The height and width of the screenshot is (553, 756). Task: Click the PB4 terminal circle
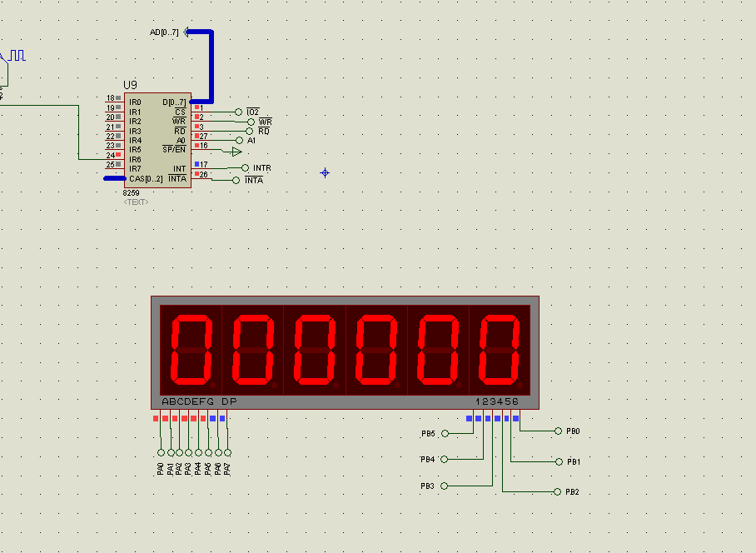445,460
